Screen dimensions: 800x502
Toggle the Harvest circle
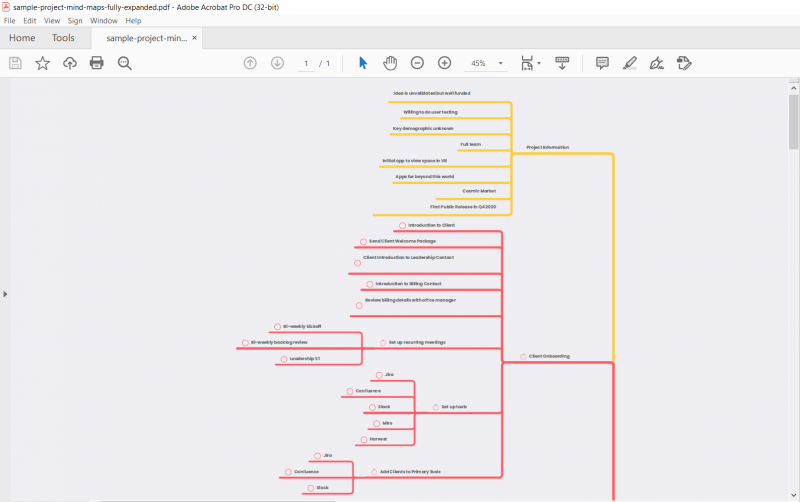pos(364,439)
